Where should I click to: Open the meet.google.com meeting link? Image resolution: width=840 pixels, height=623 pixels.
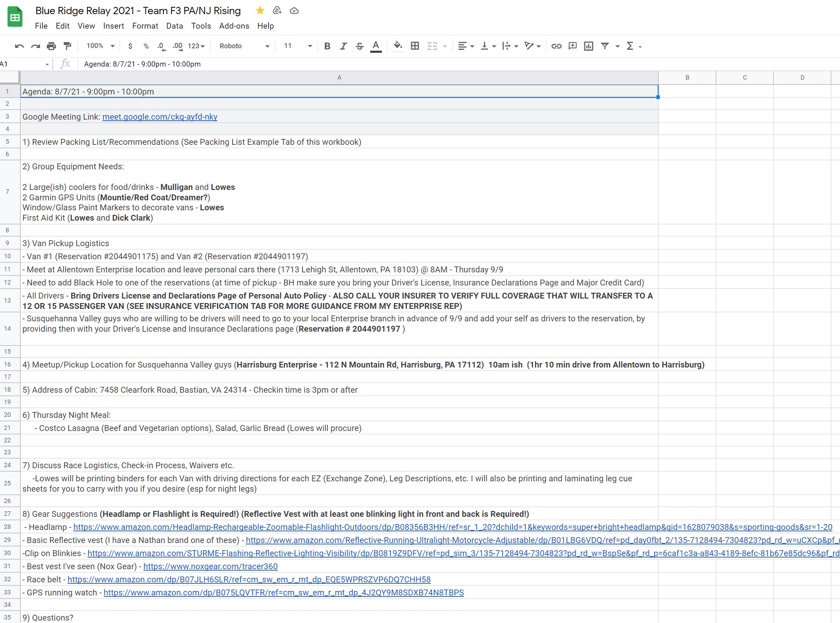160,117
